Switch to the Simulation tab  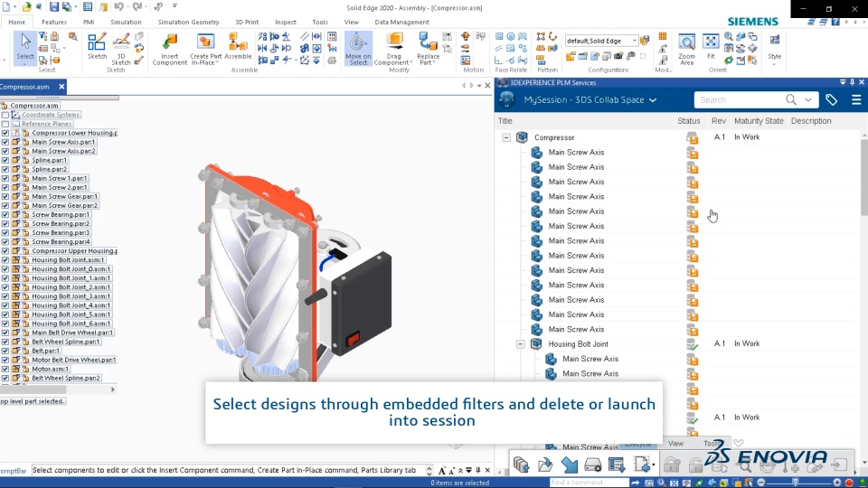[x=126, y=22]
